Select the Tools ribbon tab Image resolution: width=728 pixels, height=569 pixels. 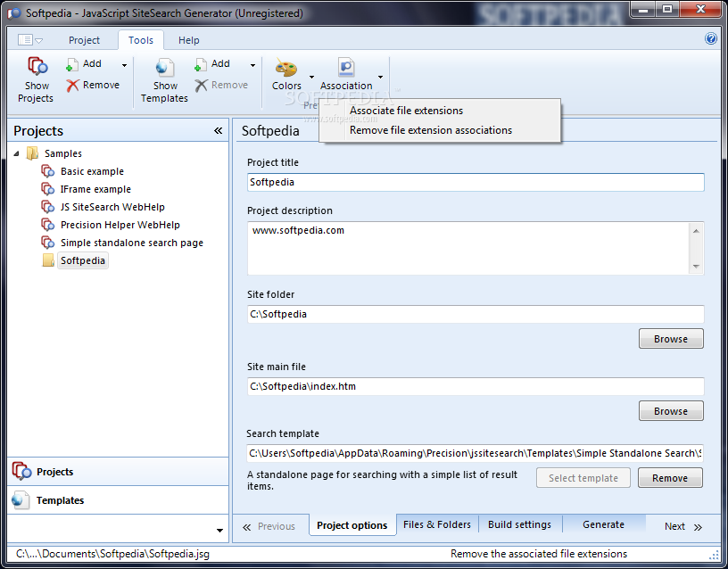click(x=141, y=40)
